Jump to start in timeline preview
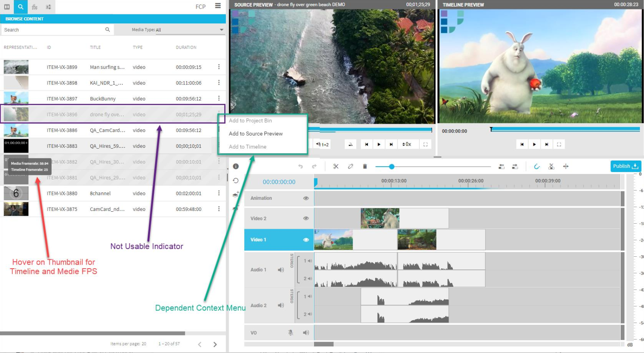 522,144
